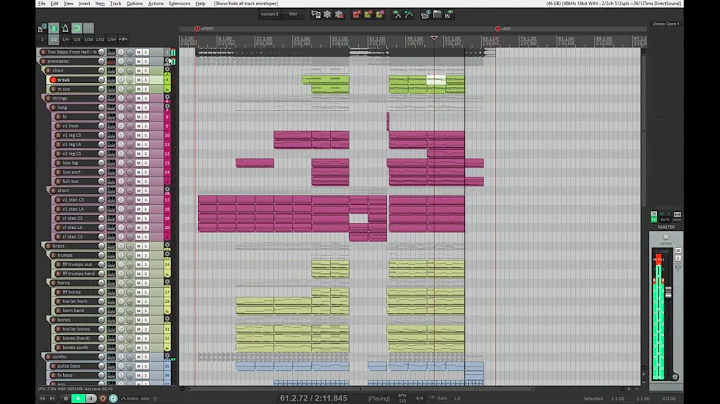
Task: Click the green FX icon above MASTER
Action: [x=654, y=217]
